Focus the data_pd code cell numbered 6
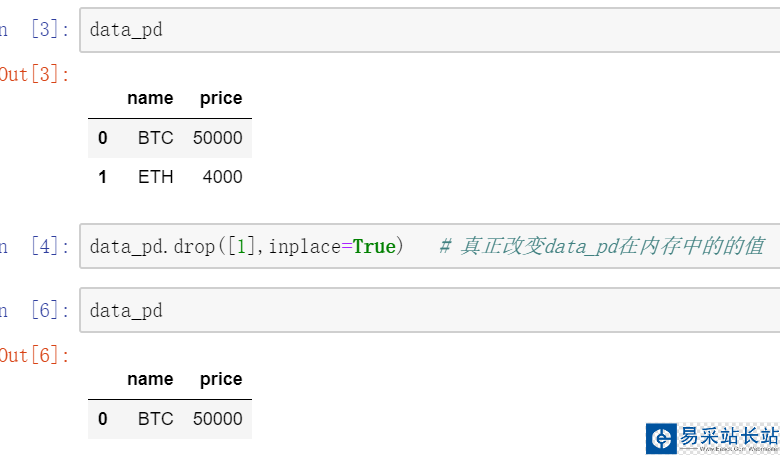The image size is (780, 455). click(x=430, y=311)
